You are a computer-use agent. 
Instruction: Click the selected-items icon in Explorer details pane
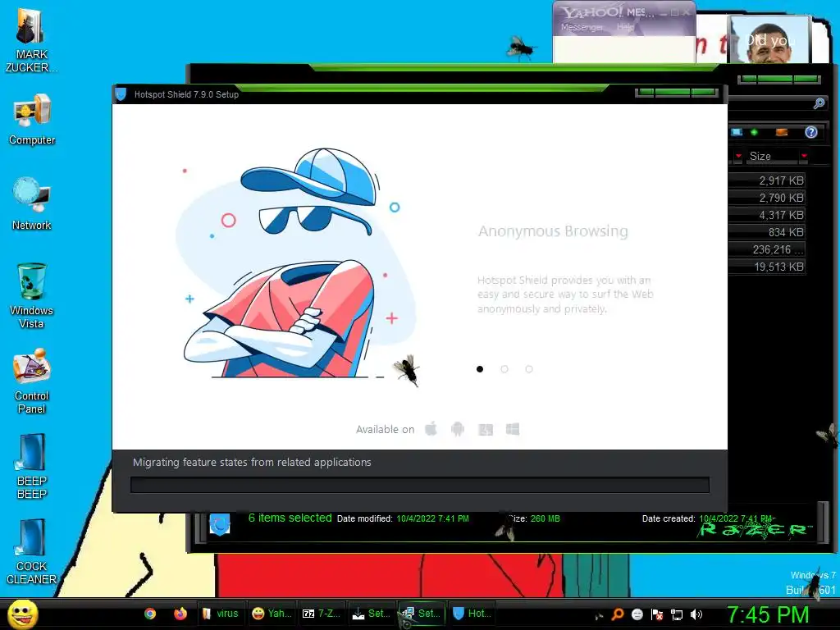220,524
